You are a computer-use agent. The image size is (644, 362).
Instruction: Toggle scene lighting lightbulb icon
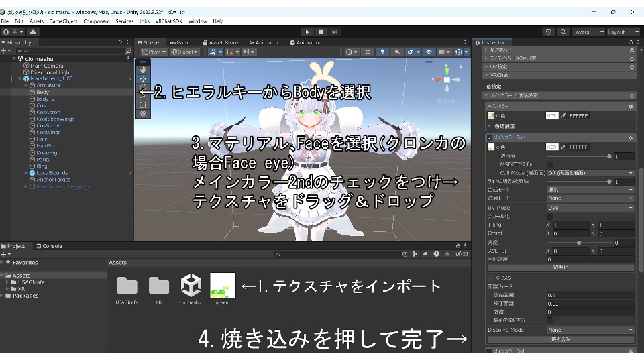382,52
